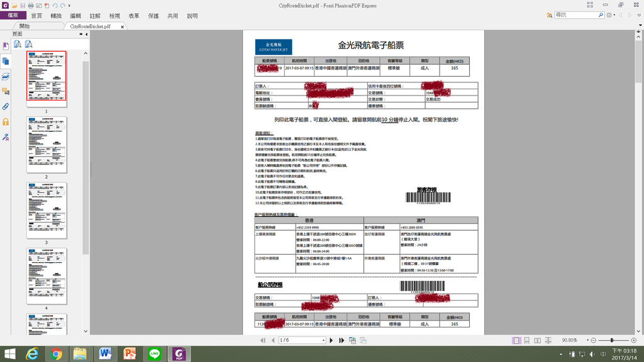Click the thumbnail panel scrollbar down arrow
The width and height of the screenshot is (644, 362).
(x=86, y=331)
